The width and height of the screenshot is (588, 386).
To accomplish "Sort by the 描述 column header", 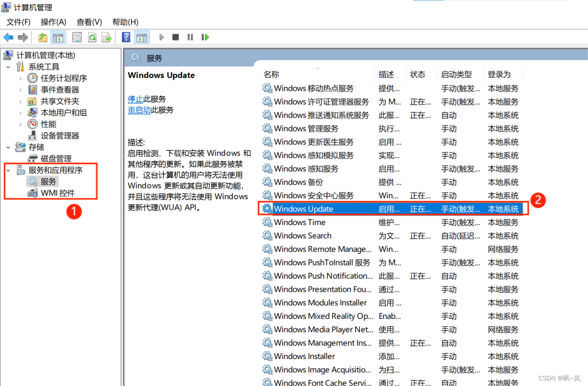I will click(390, 74).
